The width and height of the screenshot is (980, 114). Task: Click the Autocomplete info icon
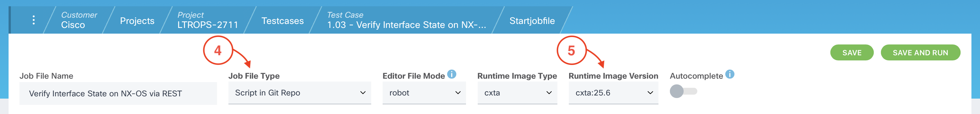[730, 74]
